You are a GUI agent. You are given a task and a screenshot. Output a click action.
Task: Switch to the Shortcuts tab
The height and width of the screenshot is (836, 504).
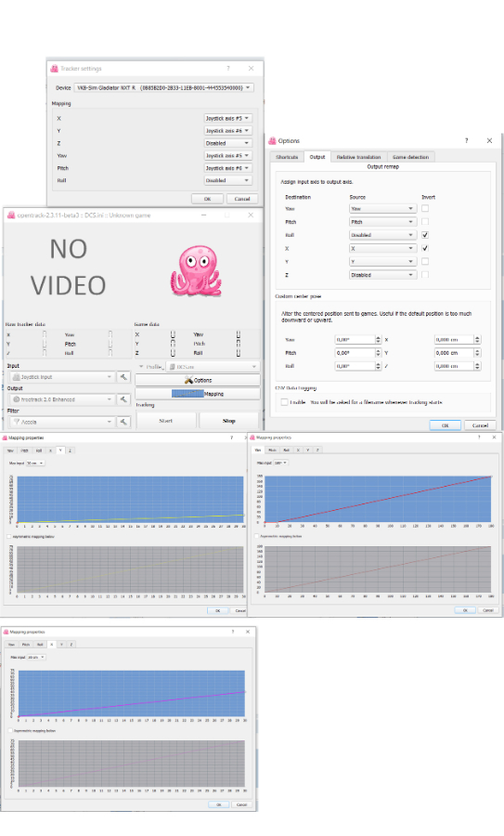(287, 157)
